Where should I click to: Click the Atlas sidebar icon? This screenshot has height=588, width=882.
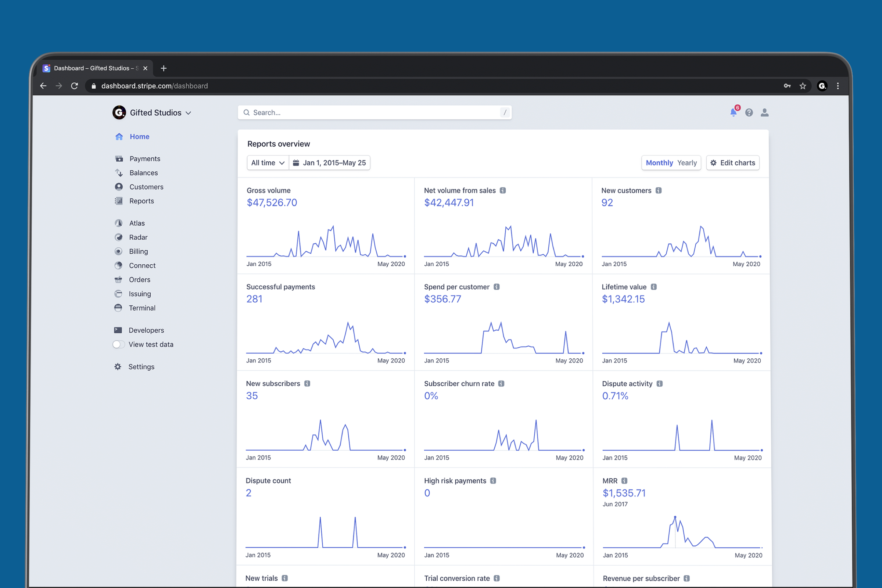(118, 223)
